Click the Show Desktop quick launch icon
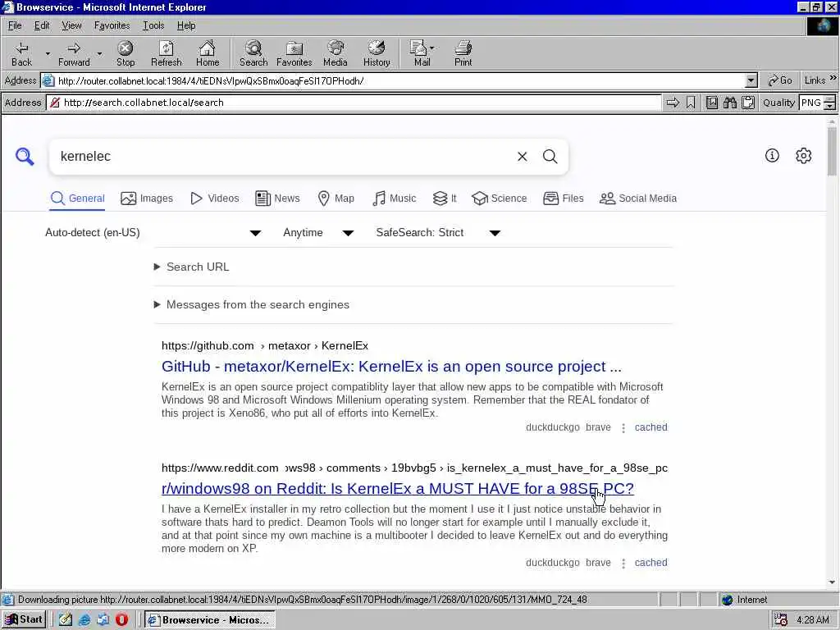Screen dimensions: 840x630 (66, 620)
